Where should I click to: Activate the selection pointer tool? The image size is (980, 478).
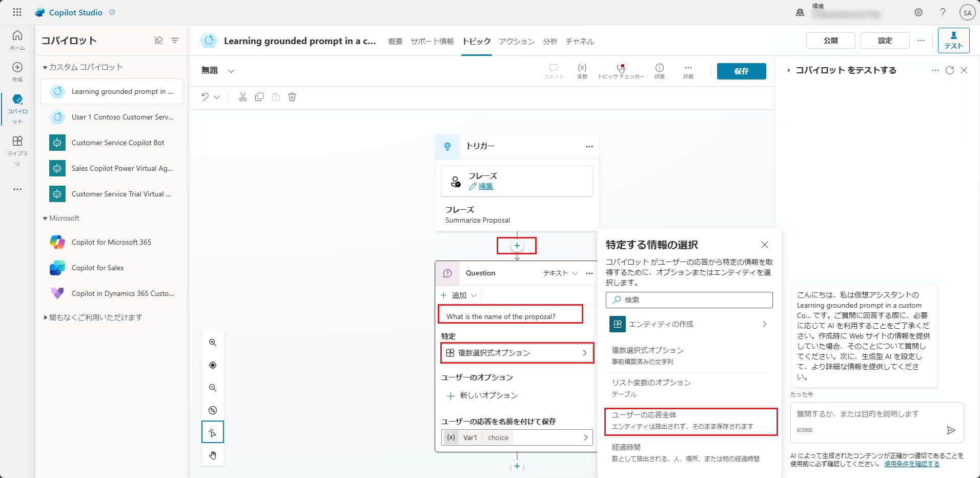pyautogui.click(x=213, y=432)
